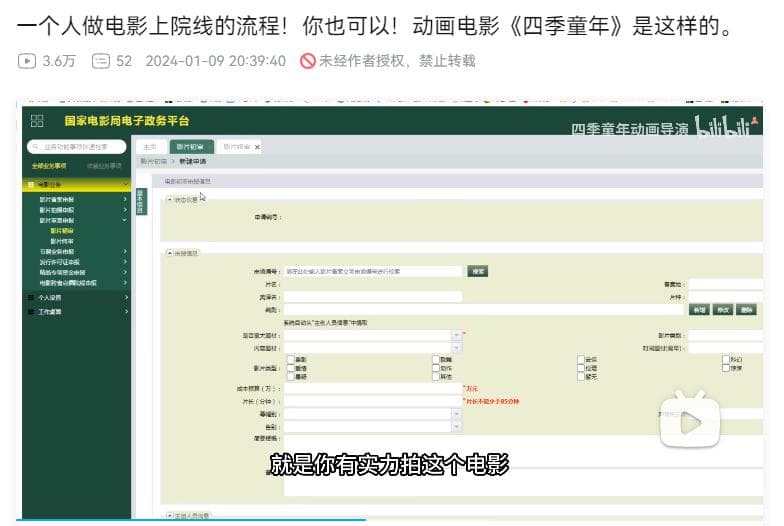
Task: Click the 删除 button in 编剧 row
Action: click(x=746, y=310)
